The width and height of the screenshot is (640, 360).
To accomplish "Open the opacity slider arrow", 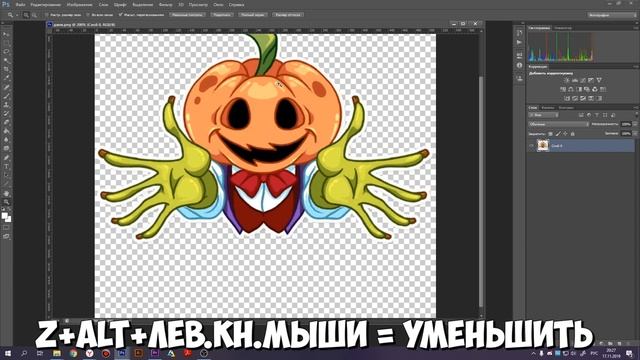I will click(635, 124).
